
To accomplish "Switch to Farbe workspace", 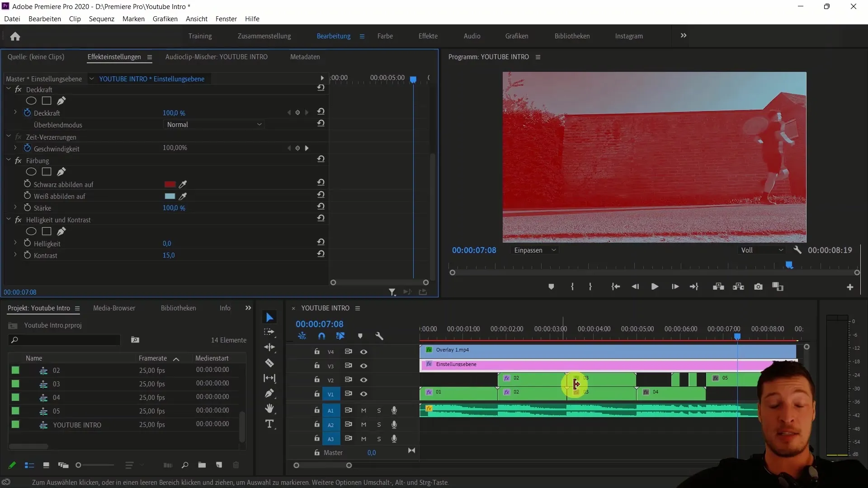I will [x=385, y=36].
